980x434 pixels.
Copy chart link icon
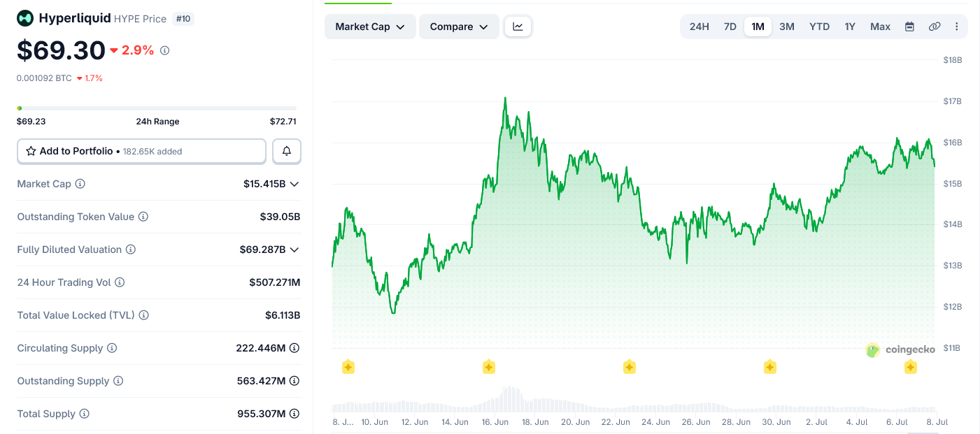(x=935, y=27)
